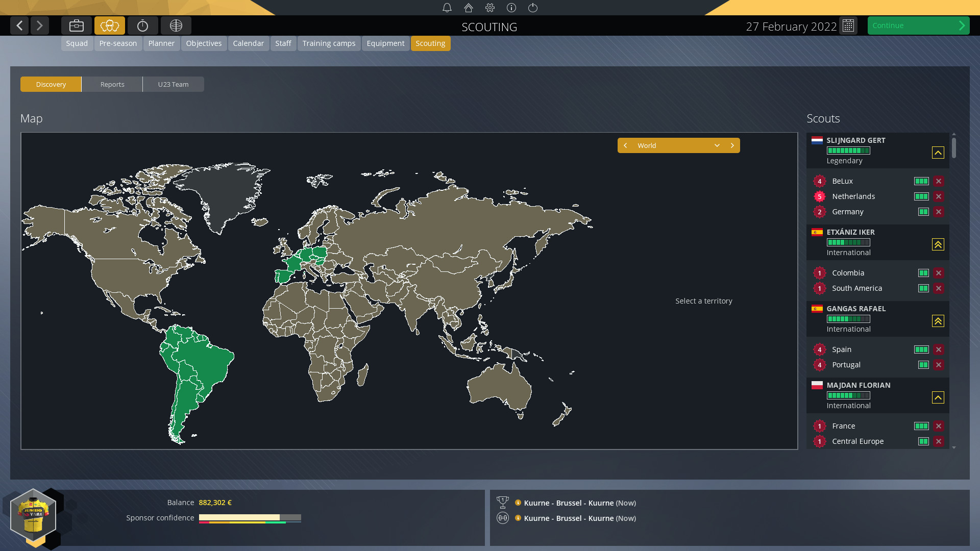Image resolution: width=980 pixels, height=551 pixels.
Task: Click the home button icon
Action: tap(469, 8)
